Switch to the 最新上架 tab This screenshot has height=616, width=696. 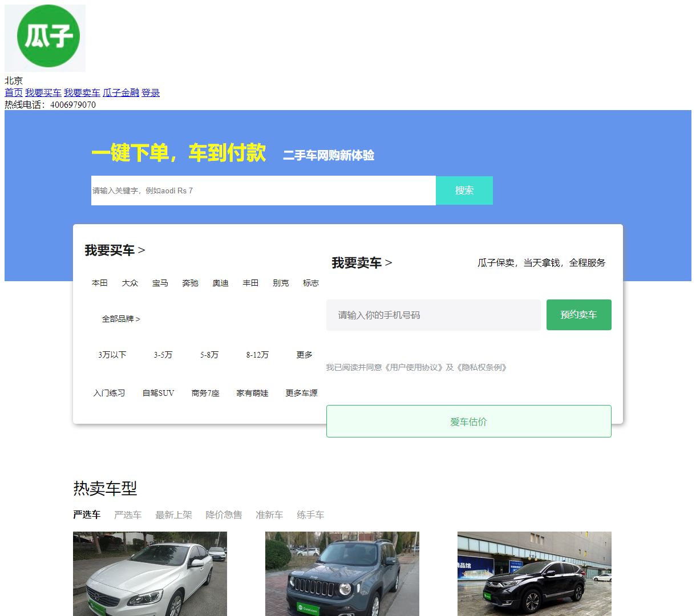pos(173,514)
